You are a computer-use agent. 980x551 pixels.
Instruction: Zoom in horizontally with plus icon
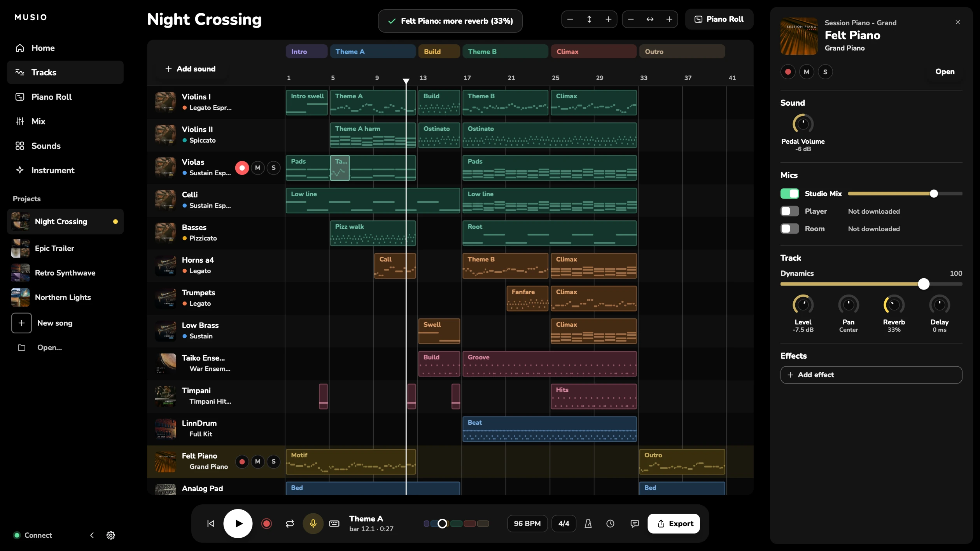(669, 19)
